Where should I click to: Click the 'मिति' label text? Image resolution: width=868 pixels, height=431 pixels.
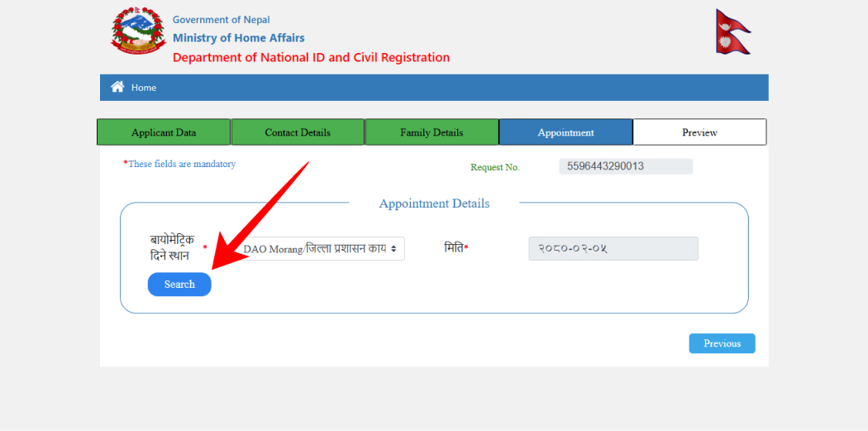click(x=455, y=248)
